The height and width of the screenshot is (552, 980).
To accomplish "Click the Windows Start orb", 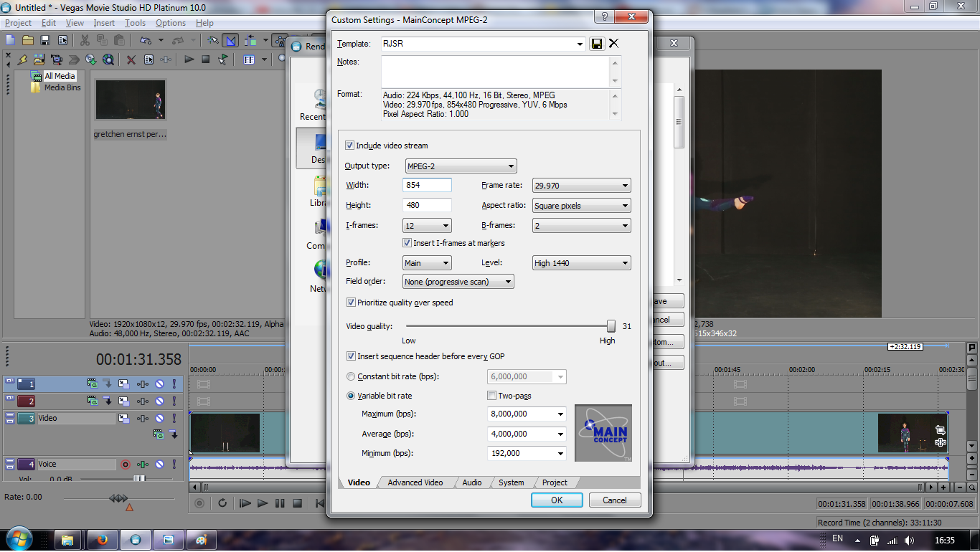I will pyautogui.click(x=19, y=539).
